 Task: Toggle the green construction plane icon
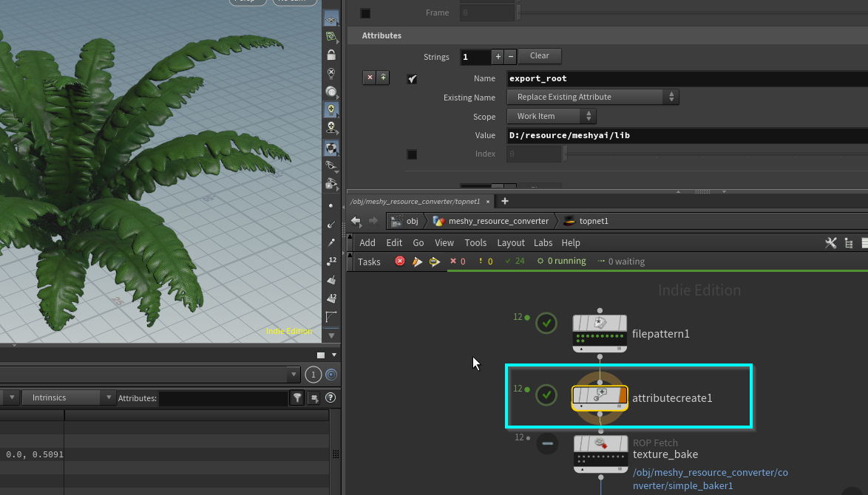[x=331, y=37]
